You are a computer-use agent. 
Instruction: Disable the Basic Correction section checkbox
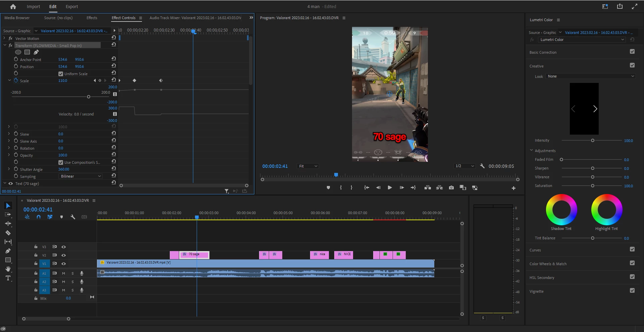(x=632, y=52)
